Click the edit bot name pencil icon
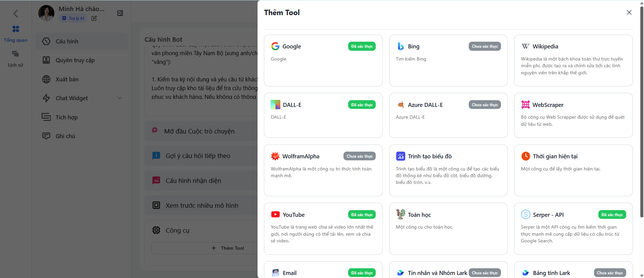644x278 pixels. click(94, 18)
